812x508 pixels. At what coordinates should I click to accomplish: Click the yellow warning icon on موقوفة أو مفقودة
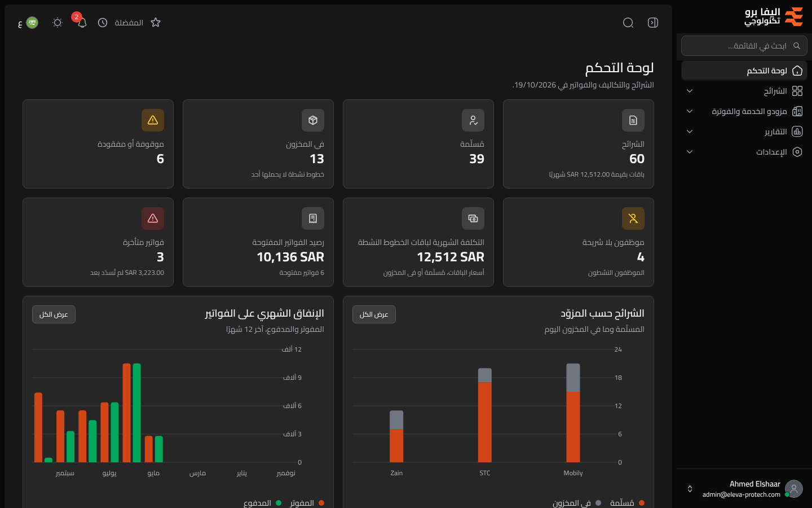153,120
